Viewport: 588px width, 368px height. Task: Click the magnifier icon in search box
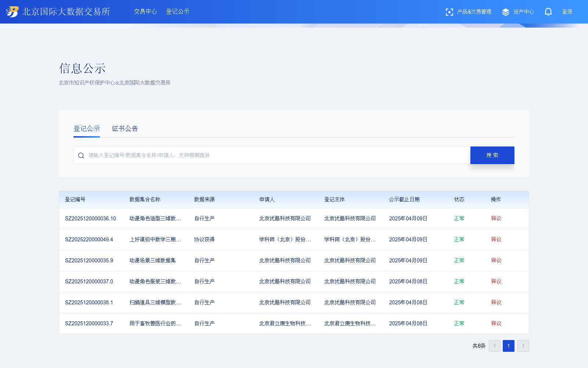pos(81,156)
